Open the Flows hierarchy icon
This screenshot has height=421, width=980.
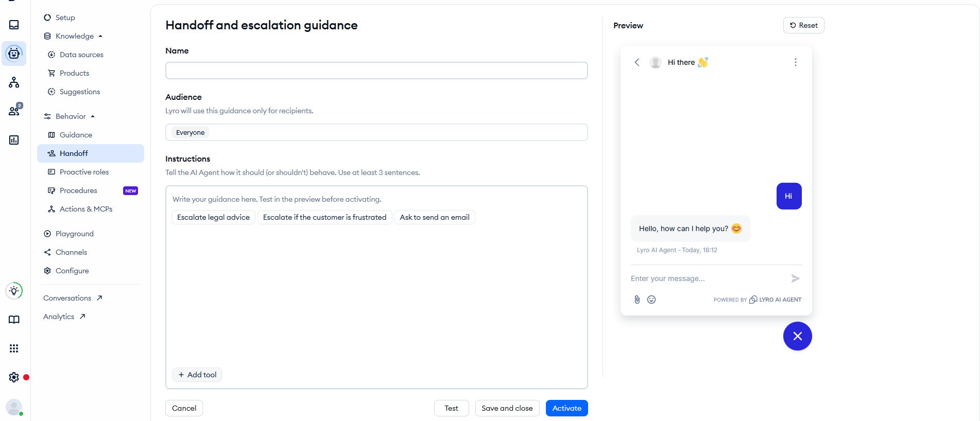point(14,82)
